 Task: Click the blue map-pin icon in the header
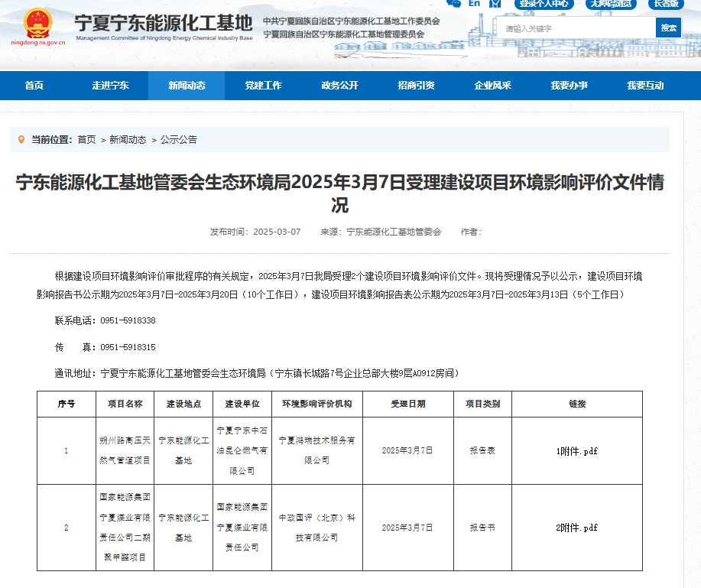[x=495, y=3]
